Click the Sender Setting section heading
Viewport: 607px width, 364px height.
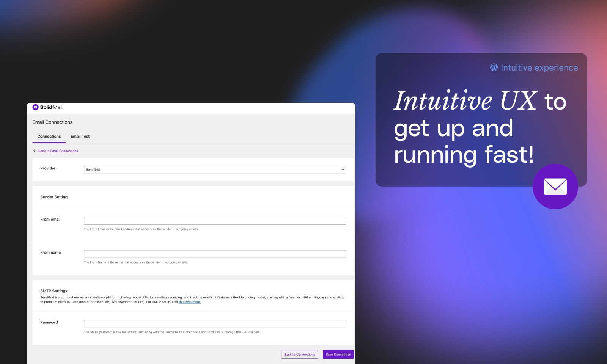54,197
